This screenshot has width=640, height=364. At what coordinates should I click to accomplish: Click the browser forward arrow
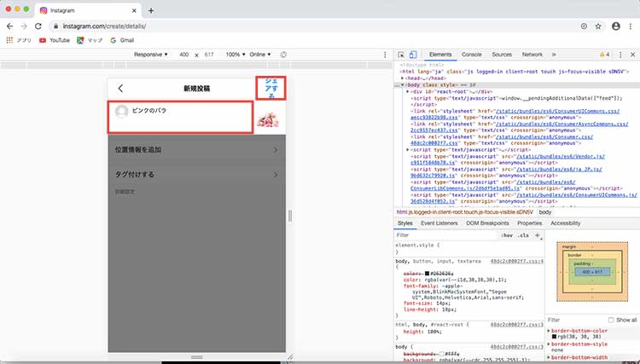(24, 26)
